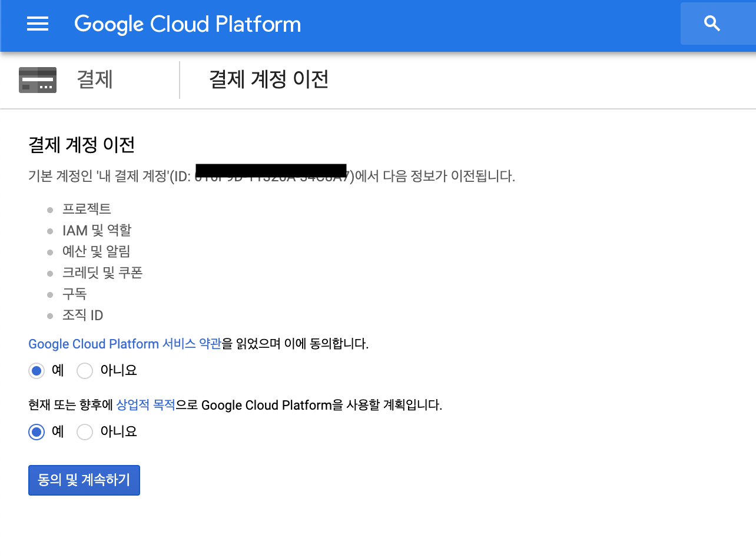756x558 pixels.
Task: Click the billing credit card icon
Action: point(38,80)
